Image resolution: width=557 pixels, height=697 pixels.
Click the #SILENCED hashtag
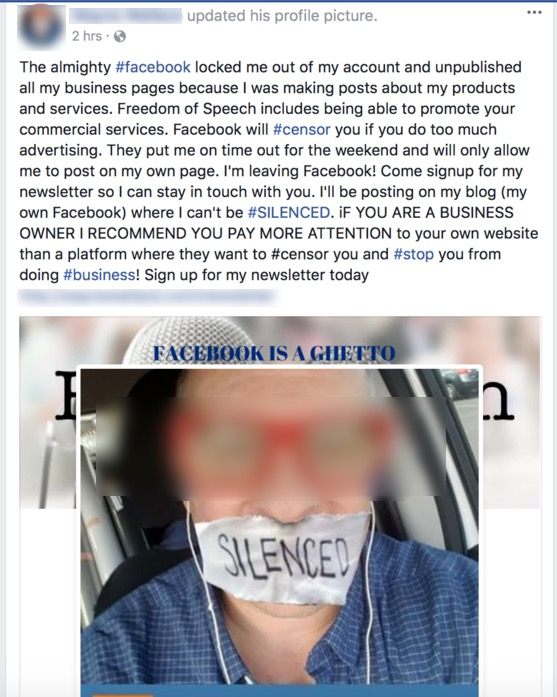click(289, 212)
